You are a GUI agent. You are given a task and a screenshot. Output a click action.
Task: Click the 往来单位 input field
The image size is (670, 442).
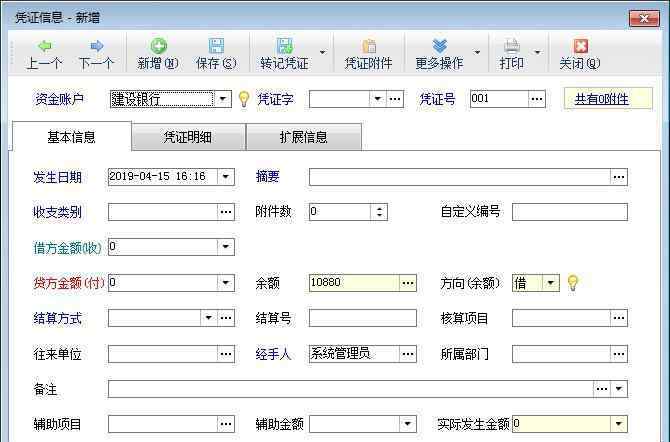(x=163, y=354)
